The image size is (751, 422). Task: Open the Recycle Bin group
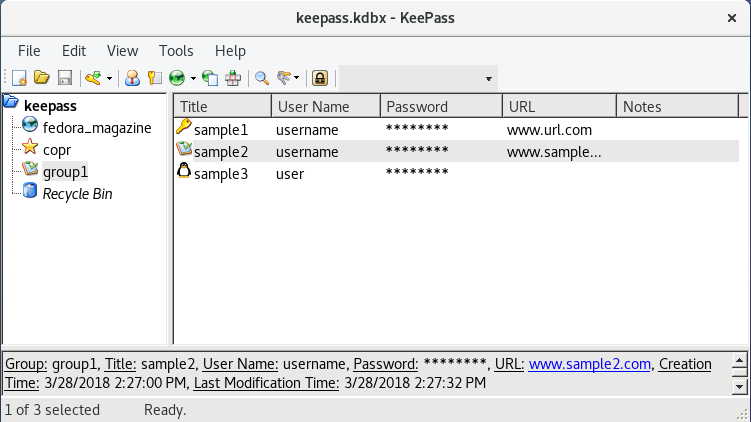click(x=77, y=194)
